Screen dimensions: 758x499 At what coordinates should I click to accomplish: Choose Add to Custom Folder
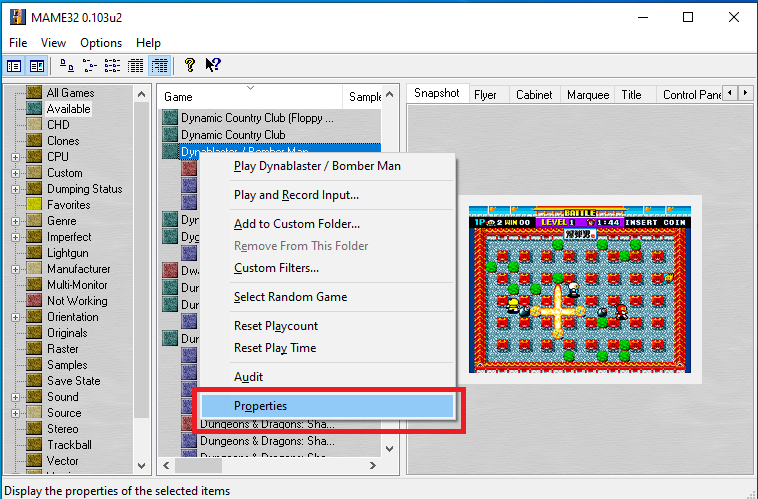point(327,224)
